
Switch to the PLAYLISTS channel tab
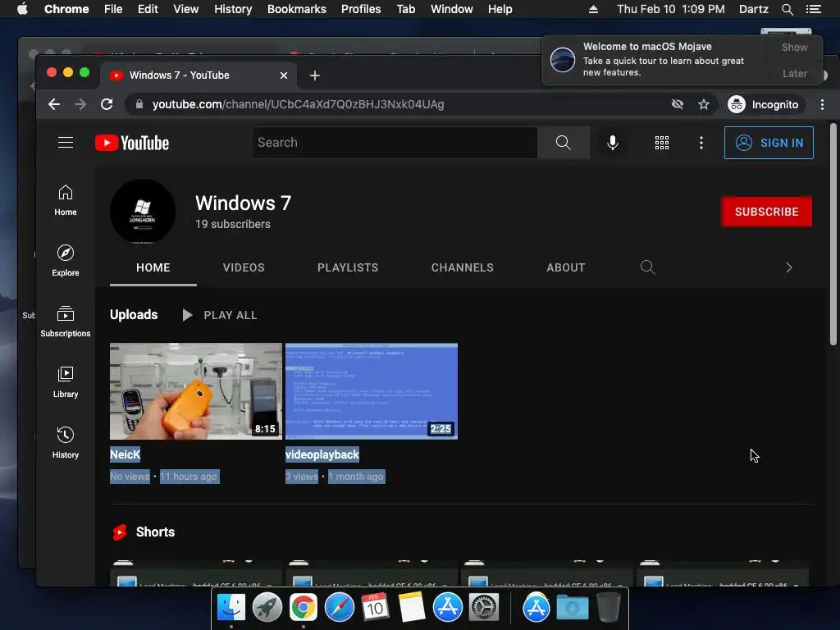[348, 267]
